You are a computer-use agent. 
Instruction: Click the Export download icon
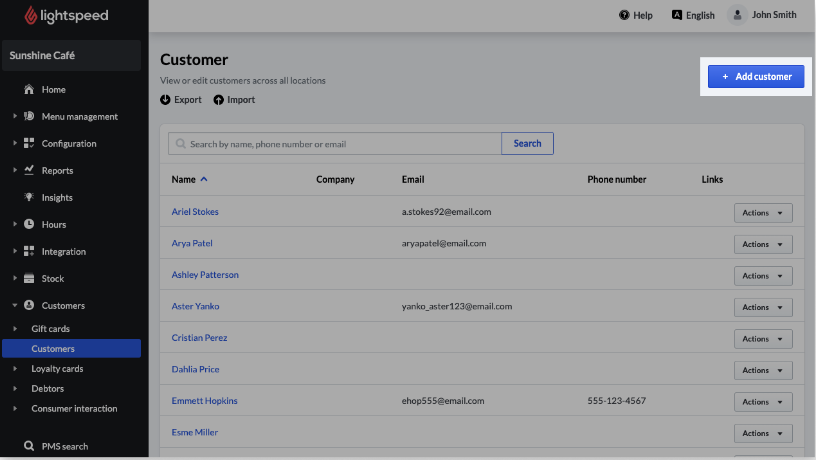click(x=165, y=100)
